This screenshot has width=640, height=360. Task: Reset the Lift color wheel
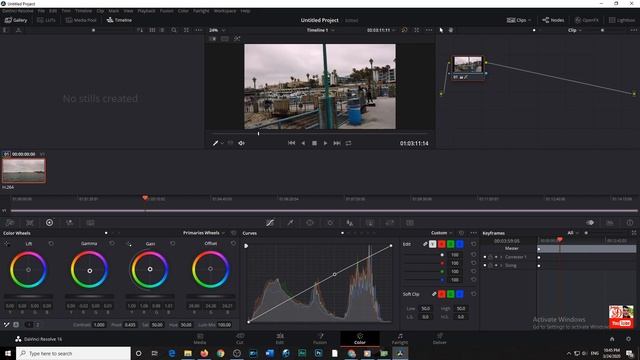pos(51,243)
